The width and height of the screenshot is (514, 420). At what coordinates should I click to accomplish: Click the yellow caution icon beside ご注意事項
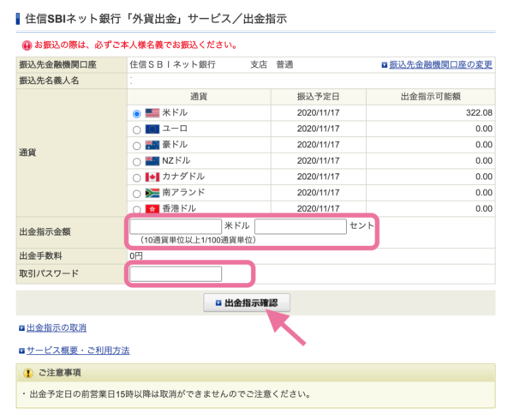tap(28, 373)
